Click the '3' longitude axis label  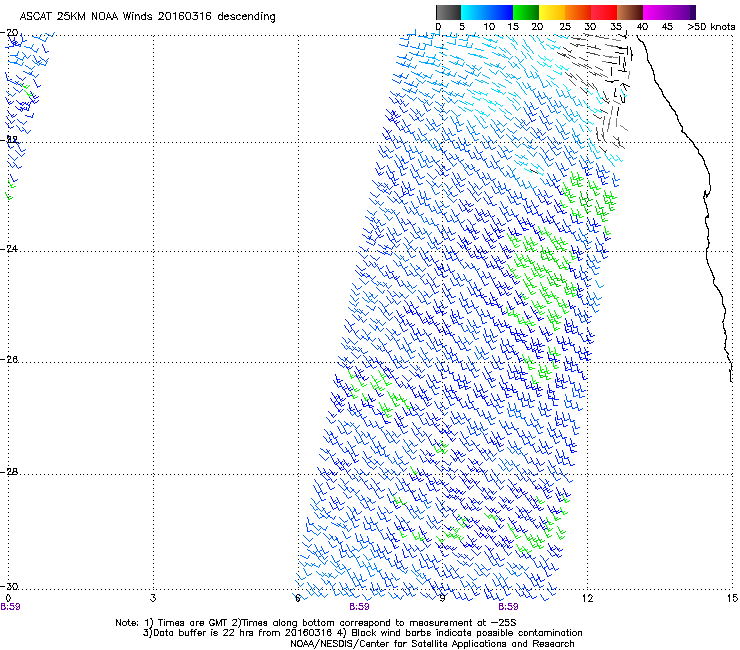[x=153, y=598]
